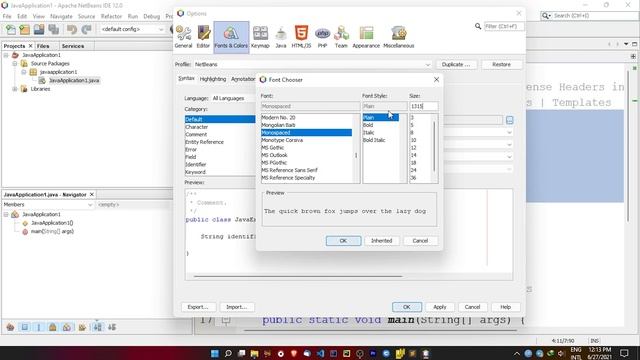Click Apply in Options dialog

[440, 307]
